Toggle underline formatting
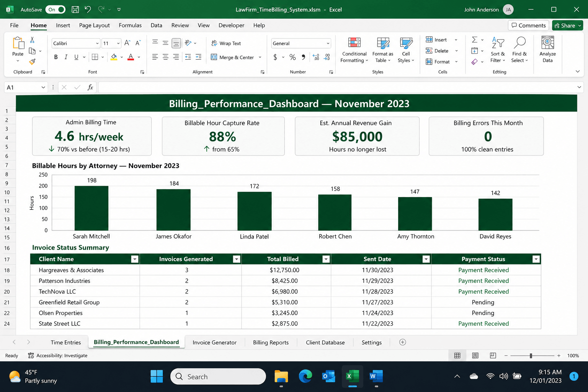Screen dimensions: 588x392 tap(76, 57)
